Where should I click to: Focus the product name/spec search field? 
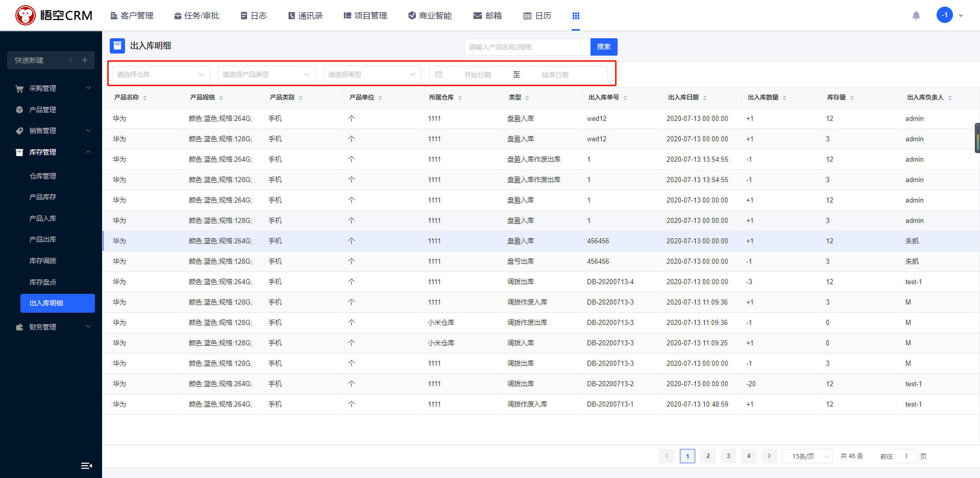[x=527, y=47]
